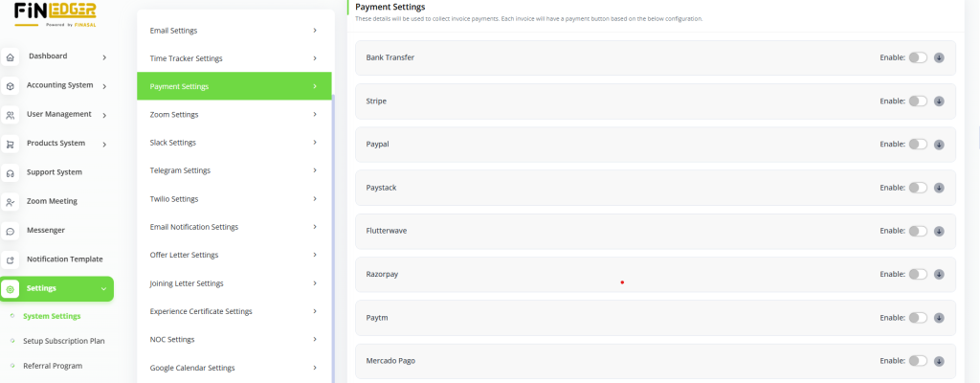The image size is (980, 383).
Task: Select Twilio Settings menu item
Action: pyautogui.click(x=234, y=199)
